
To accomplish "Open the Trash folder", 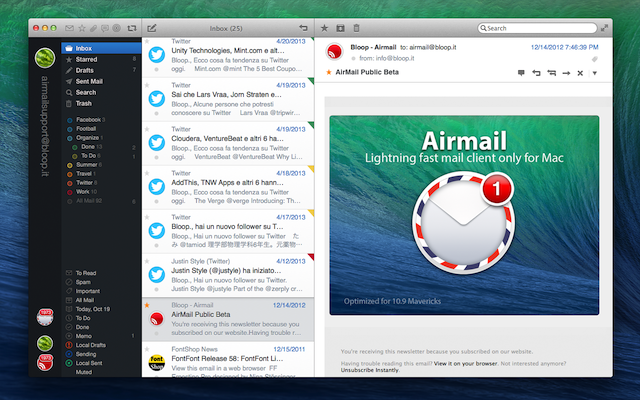I will click(x=101, y=103).
